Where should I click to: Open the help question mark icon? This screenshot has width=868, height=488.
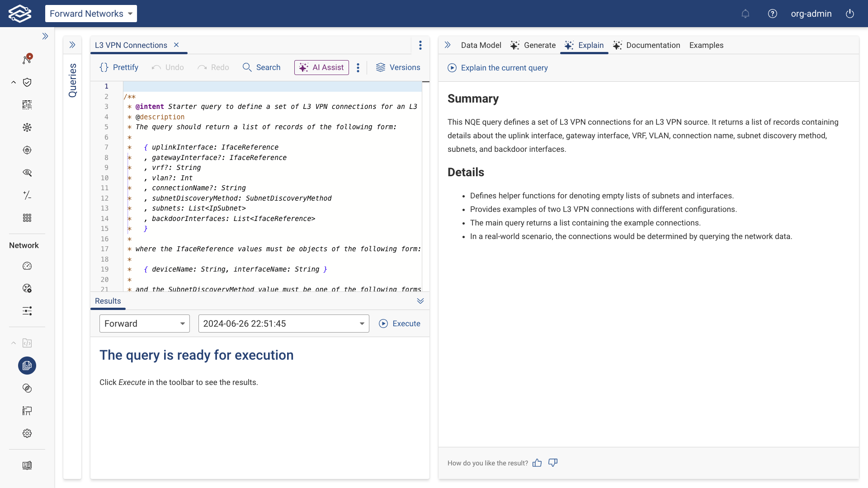(773, 14)
